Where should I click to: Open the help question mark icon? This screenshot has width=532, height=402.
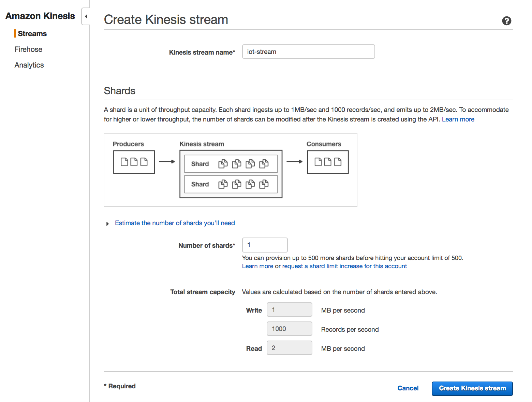(506, 21)
